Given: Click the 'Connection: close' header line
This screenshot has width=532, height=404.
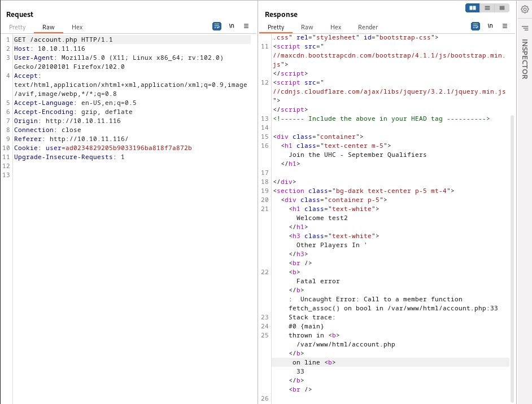Looking at the screenshot, I should 47,130.
